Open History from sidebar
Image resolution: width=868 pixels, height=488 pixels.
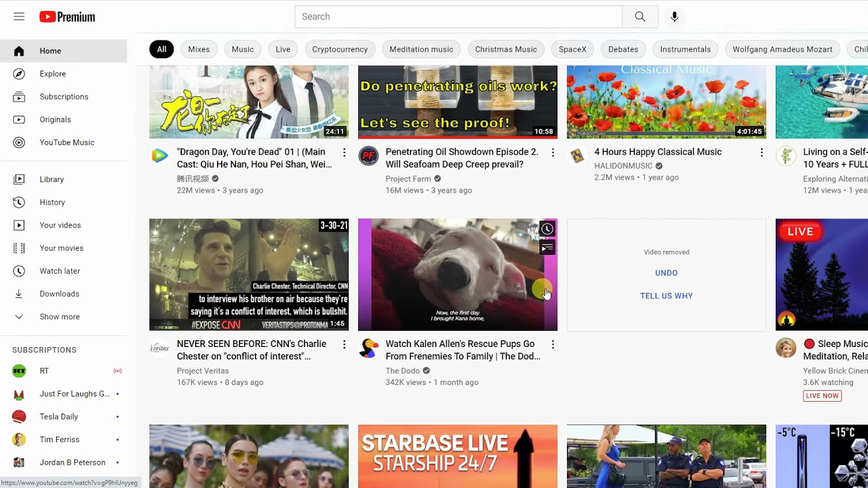[x=52, y=202]
